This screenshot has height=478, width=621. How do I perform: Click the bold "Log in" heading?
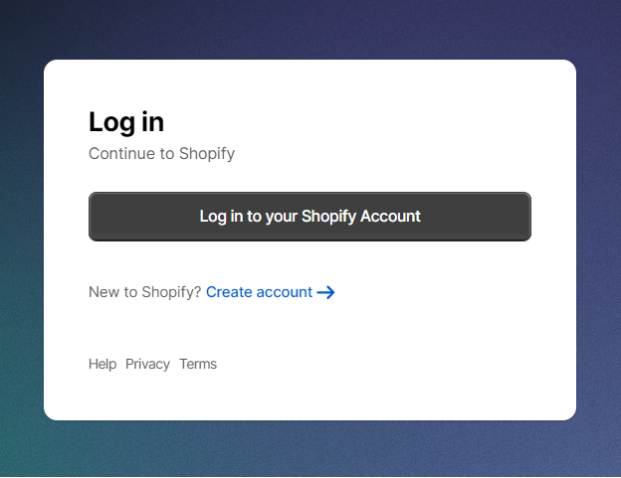(x=126, y=122)
